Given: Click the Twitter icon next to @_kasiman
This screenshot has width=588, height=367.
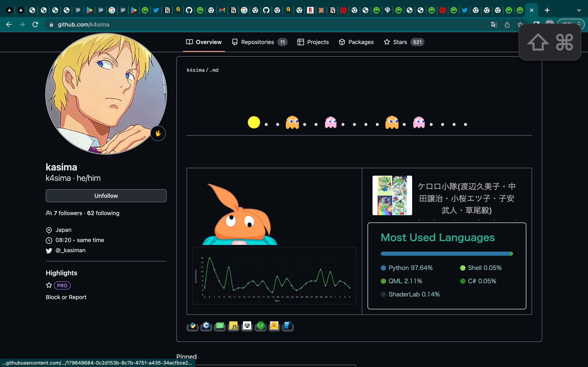Looking at the screenshot, I should [x=49, y=250].
